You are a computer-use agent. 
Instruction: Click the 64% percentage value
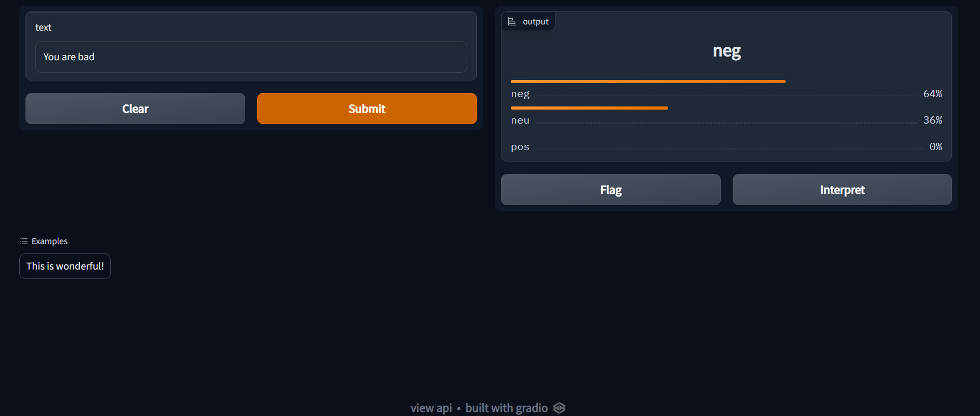click(933, 93)
